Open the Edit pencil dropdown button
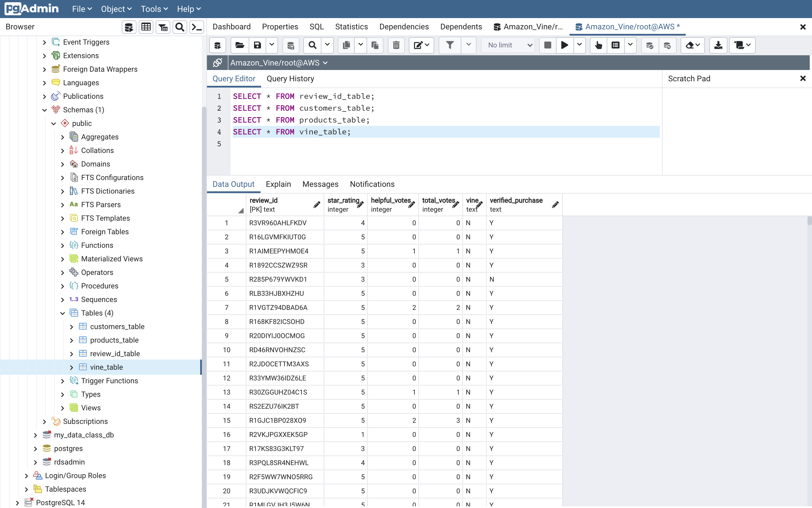This screenshot has height=508, width=812. click(422, 45)
